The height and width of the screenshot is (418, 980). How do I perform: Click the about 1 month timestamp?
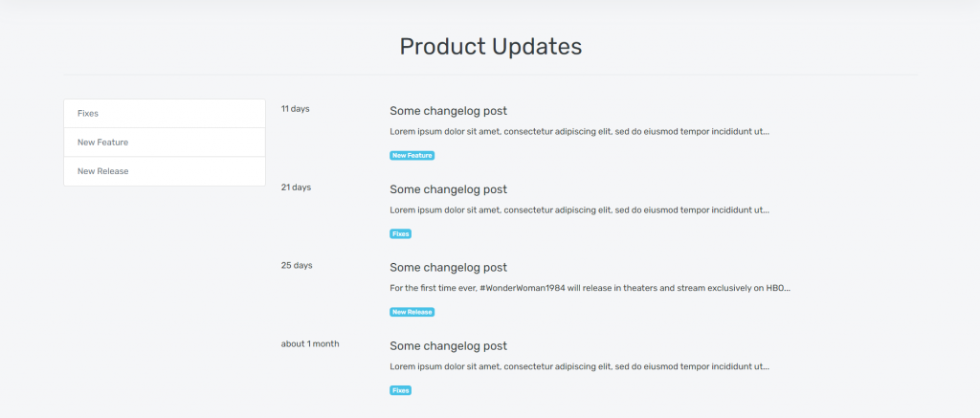tap(310, 343)
